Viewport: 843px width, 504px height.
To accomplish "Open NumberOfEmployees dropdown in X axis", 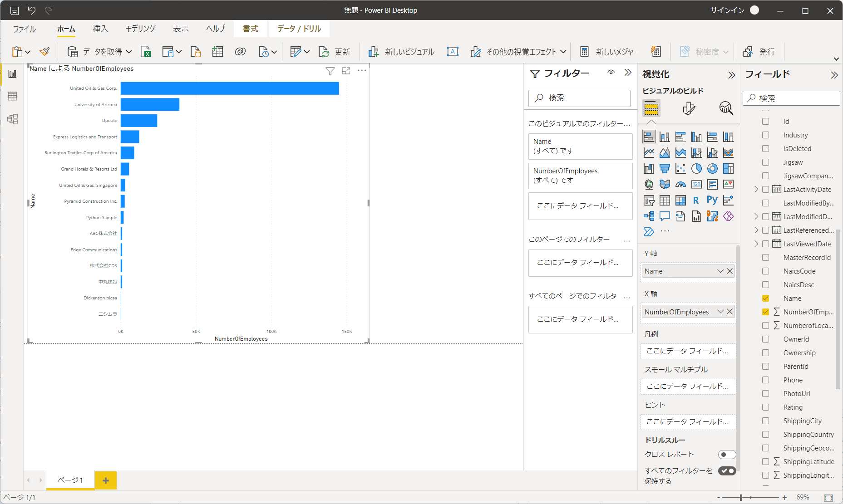I will click(720, 312).
